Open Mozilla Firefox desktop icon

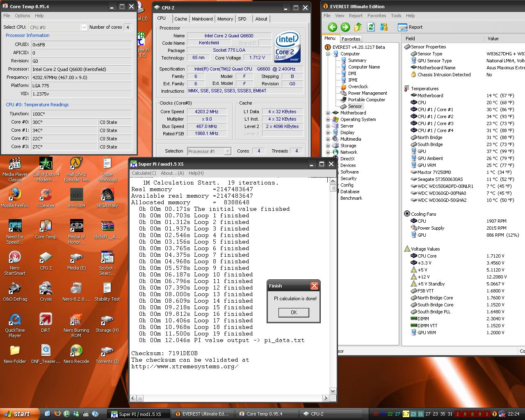click(15, 198)
